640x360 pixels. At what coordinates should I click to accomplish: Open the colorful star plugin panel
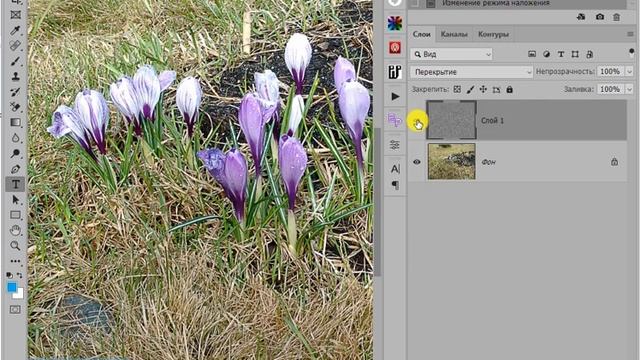(x=395, y=23)
